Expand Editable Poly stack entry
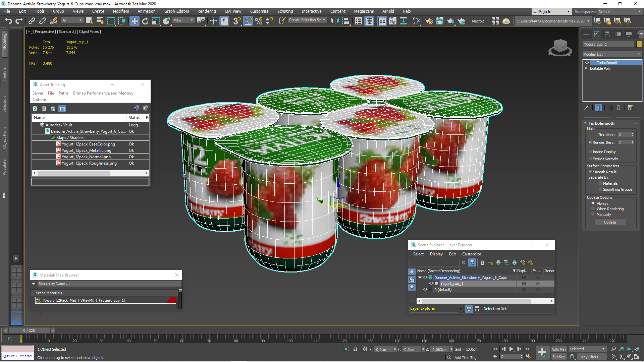 [586, 68]
